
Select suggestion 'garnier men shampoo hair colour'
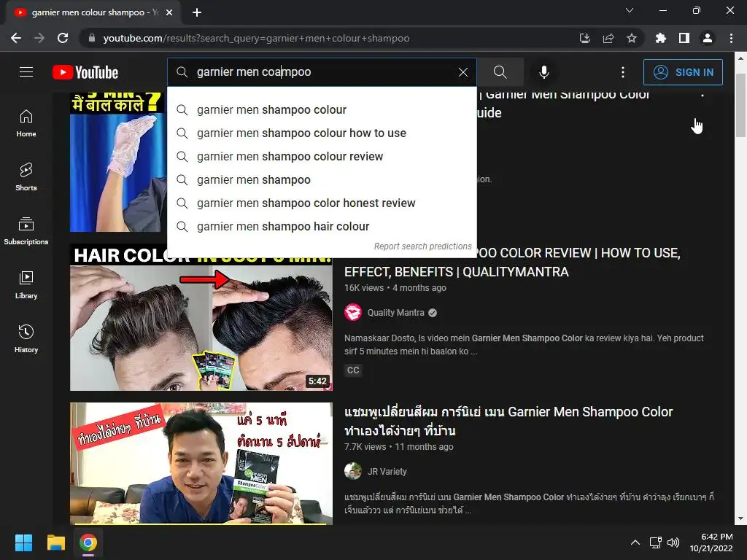pyautogui.click(x=322, y=226)
